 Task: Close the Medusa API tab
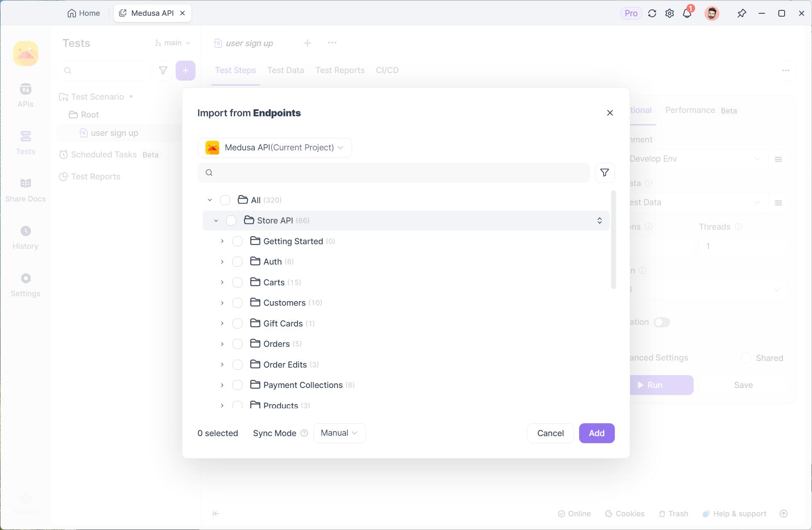click(x=182, y=13)
